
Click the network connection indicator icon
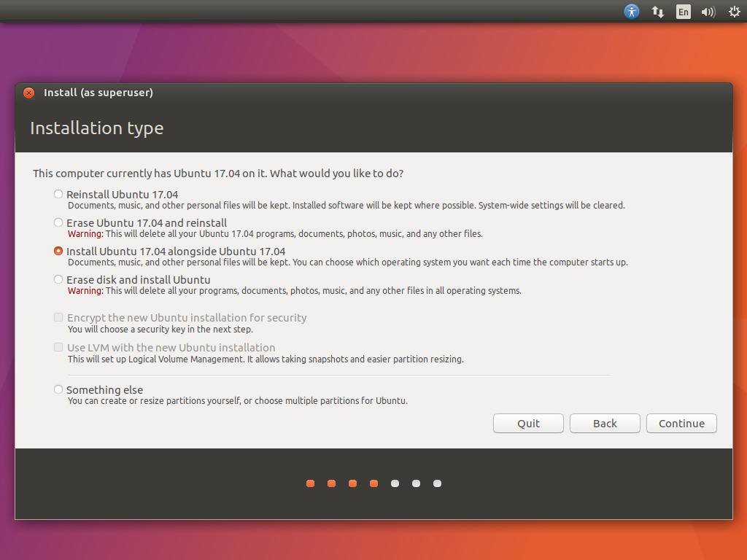coord(657,12)
